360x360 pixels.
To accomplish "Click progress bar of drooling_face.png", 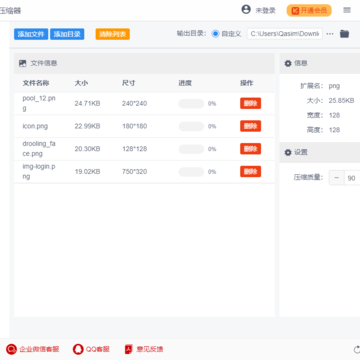I will click(x=191, y=149).
